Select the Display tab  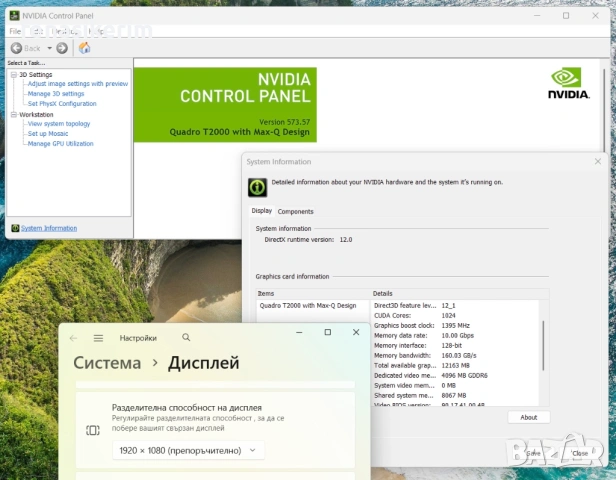pyautogui.click(x=261, y=212)
